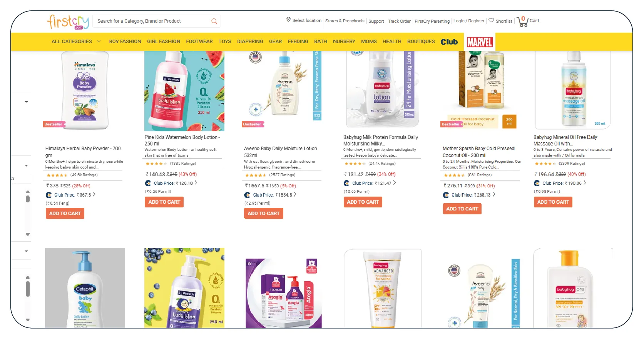Open the Login / Register link
This screenshot has height=339, width=644.
pos(469,21)
